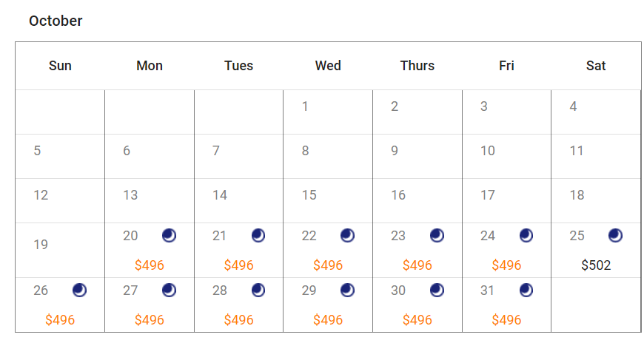Select date 15 in the calendar

tap(309, 195)
